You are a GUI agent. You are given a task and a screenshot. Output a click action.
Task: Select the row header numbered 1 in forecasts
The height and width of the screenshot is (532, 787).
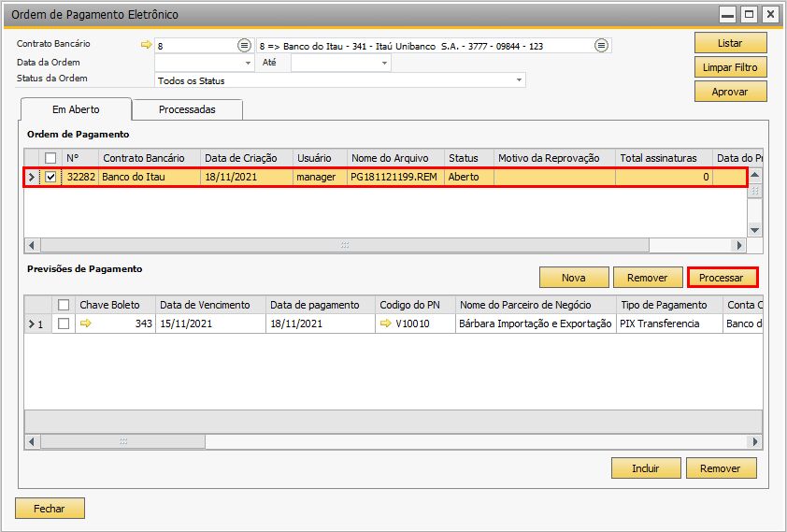coord(38,324)
